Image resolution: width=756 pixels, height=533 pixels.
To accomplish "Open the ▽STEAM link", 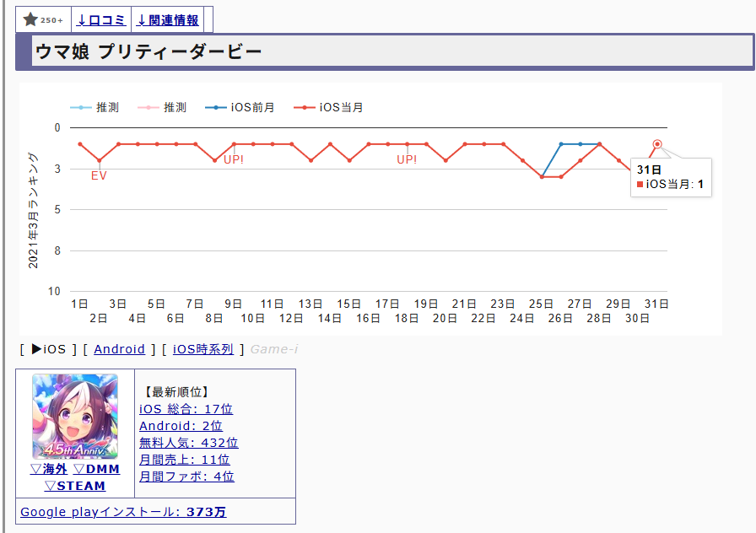I will click(x=75, y=486).
